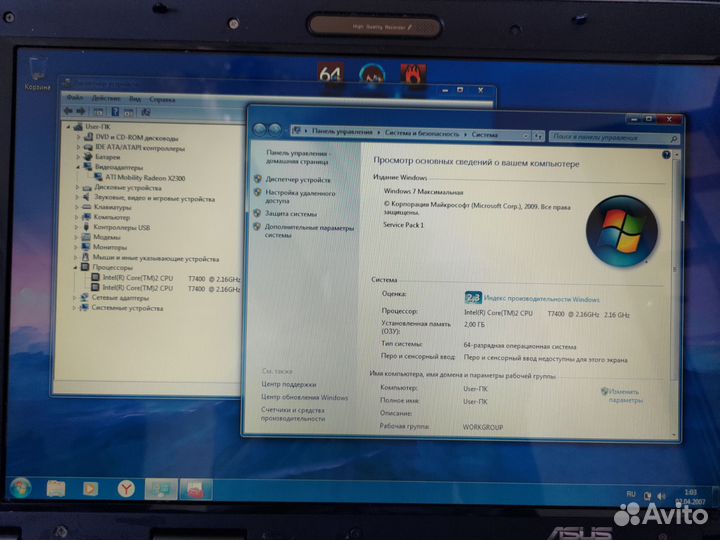Expand Мониторы node
Screen dimensions: 720x540
[76, 247]
